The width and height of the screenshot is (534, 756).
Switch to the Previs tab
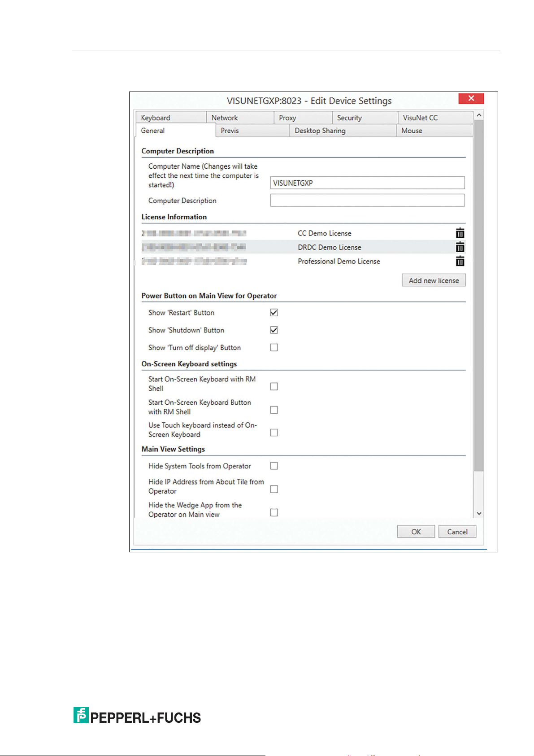coord(252,131)
